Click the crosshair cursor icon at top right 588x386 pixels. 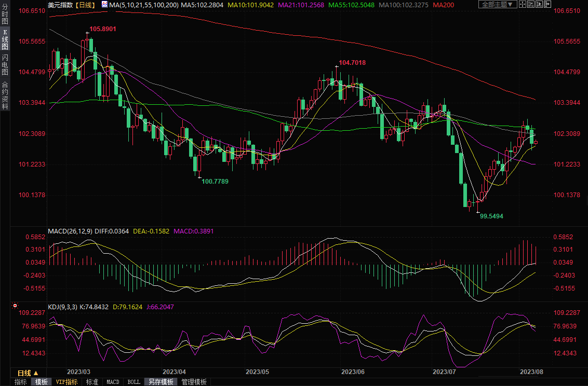(522, 4)
